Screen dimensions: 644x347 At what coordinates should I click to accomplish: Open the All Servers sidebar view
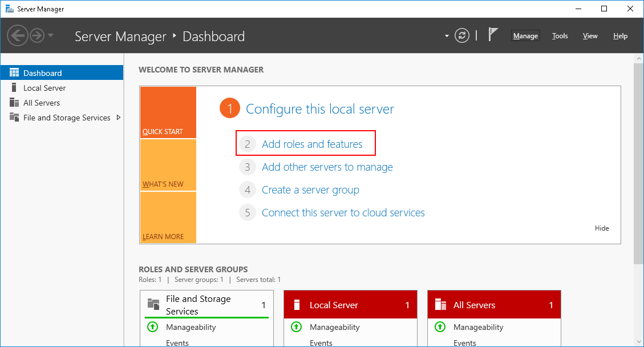[40, 102]
